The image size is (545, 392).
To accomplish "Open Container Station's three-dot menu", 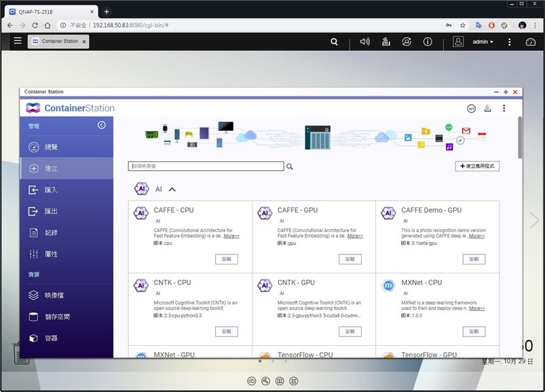I will pos(504,109).
